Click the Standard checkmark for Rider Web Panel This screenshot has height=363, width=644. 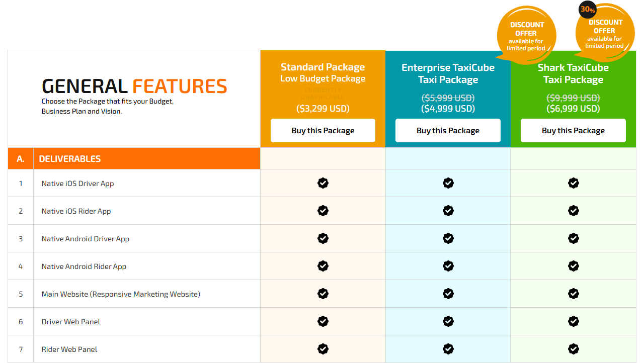click(x=323, y=349)
